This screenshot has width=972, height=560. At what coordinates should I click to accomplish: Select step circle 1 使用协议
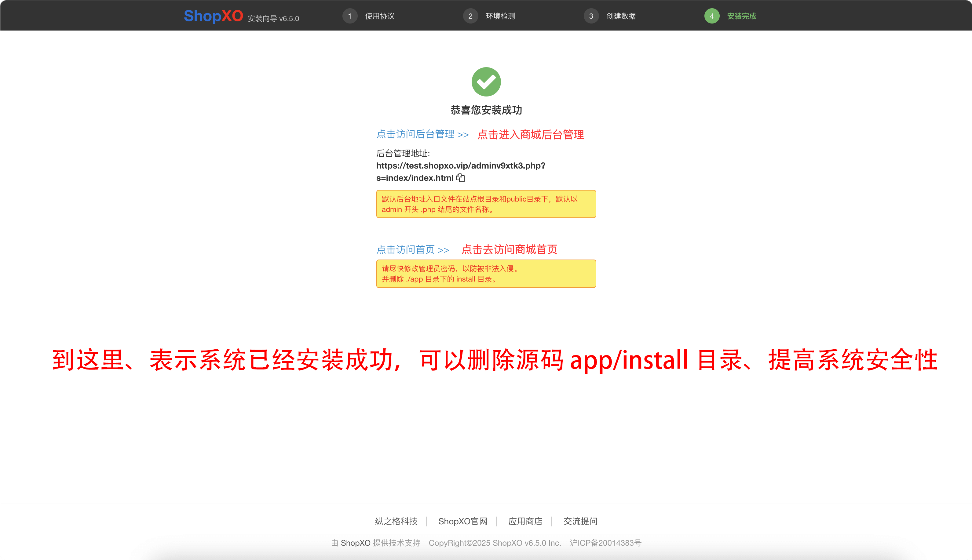tap(350, 16)
